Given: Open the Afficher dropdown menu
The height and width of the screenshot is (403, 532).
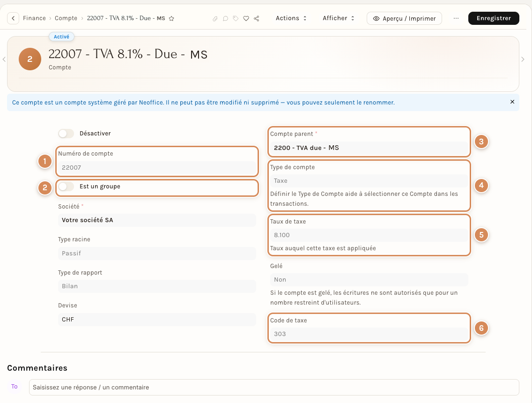Looking at the screenshot, I should point(338,18).
